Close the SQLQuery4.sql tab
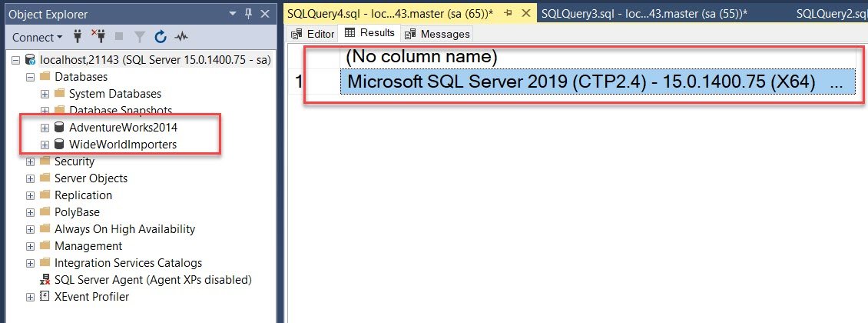 (526, 13)
